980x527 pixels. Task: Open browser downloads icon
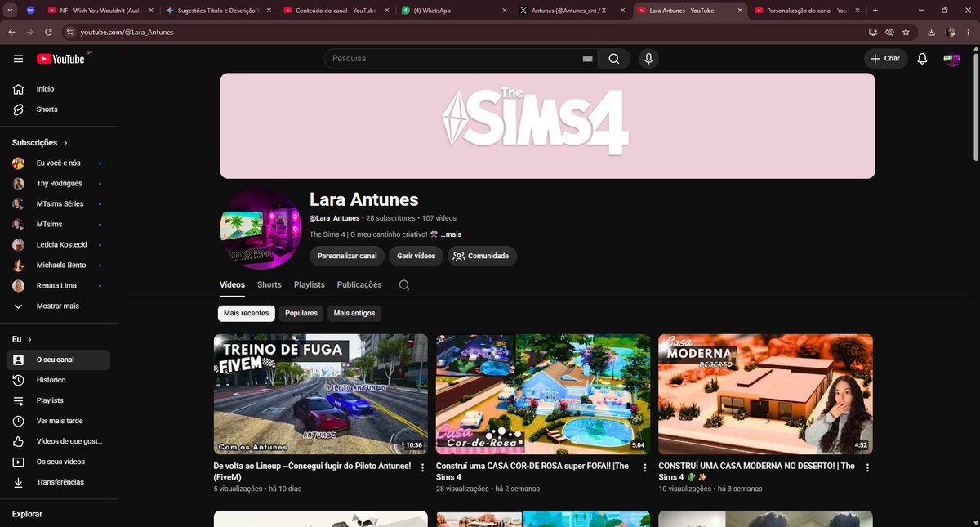[x=932, y=32]
